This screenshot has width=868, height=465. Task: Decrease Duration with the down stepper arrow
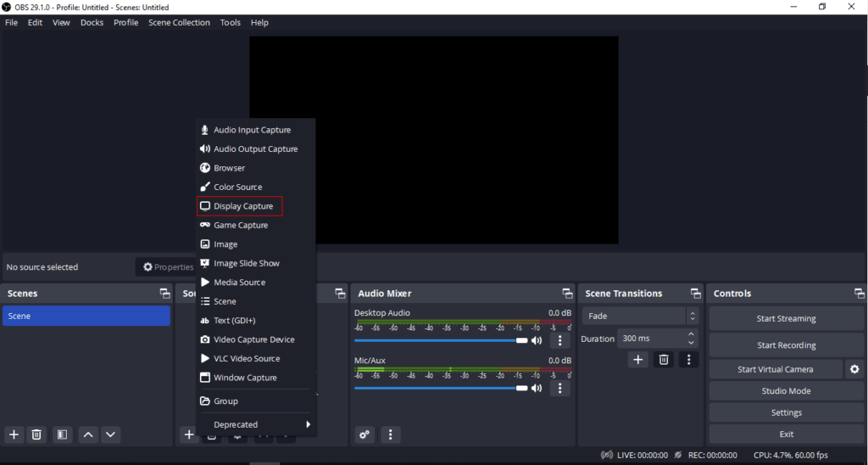click(691, 343)
